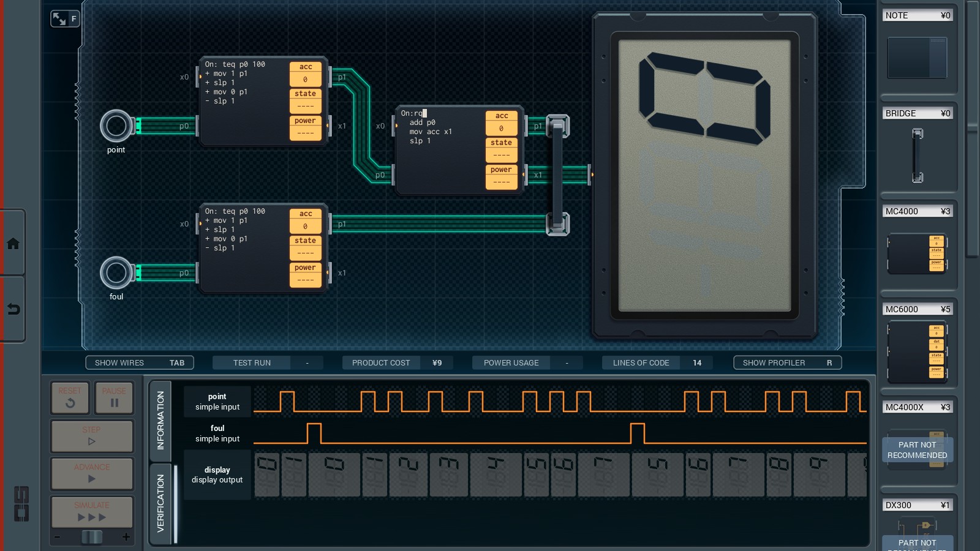This screenshot has height=551, width=980.
Task: Start fast Simulate mode
Action: point(92,511)
